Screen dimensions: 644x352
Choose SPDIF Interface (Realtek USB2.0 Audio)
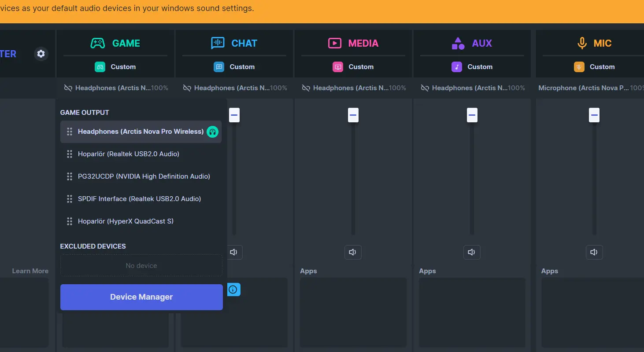(141, 199)
